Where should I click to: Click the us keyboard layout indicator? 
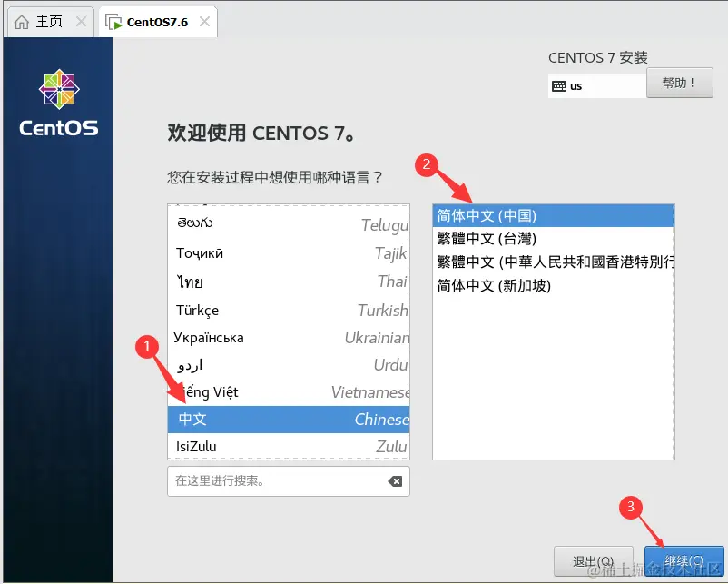(597, 86)
